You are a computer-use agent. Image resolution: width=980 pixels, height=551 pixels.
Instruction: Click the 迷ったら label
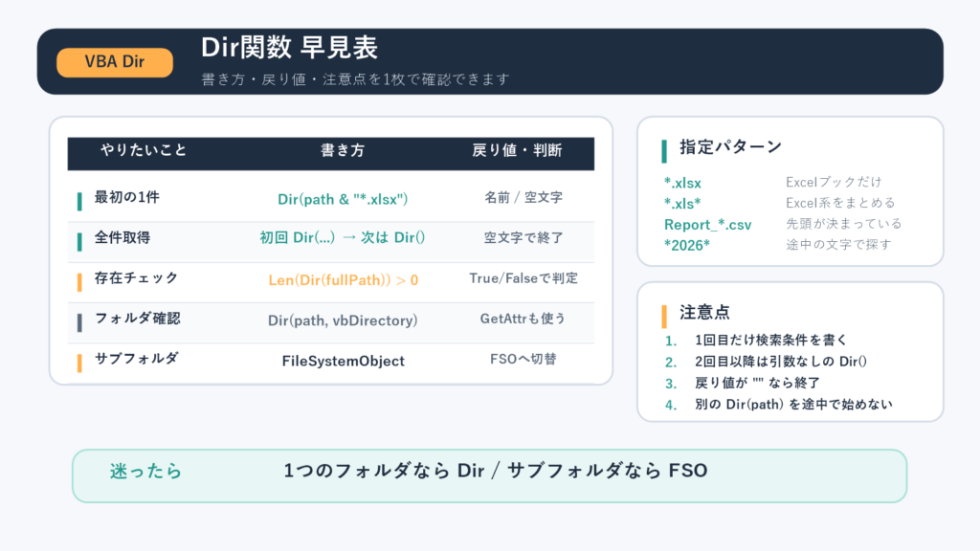(145, 471)
